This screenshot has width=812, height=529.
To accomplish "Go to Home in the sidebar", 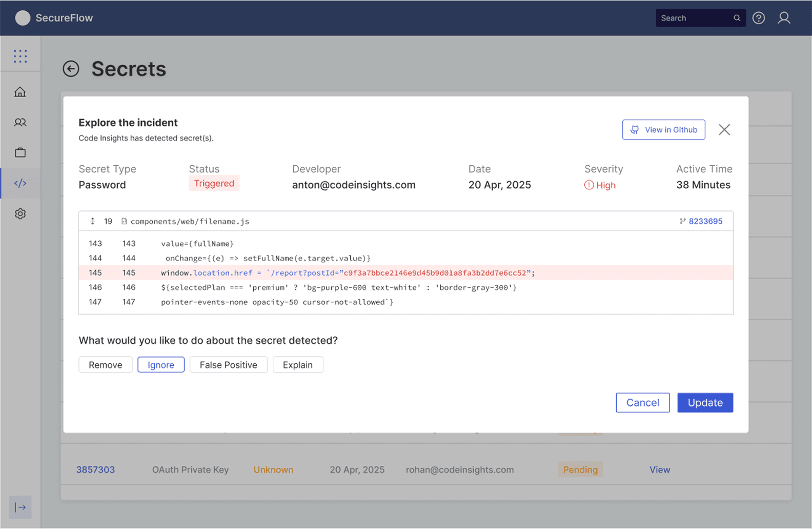I will coord(20,92).
